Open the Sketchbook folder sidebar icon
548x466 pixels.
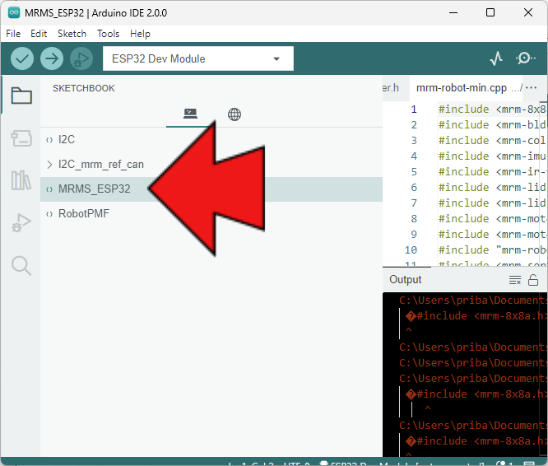coord(21,95)
